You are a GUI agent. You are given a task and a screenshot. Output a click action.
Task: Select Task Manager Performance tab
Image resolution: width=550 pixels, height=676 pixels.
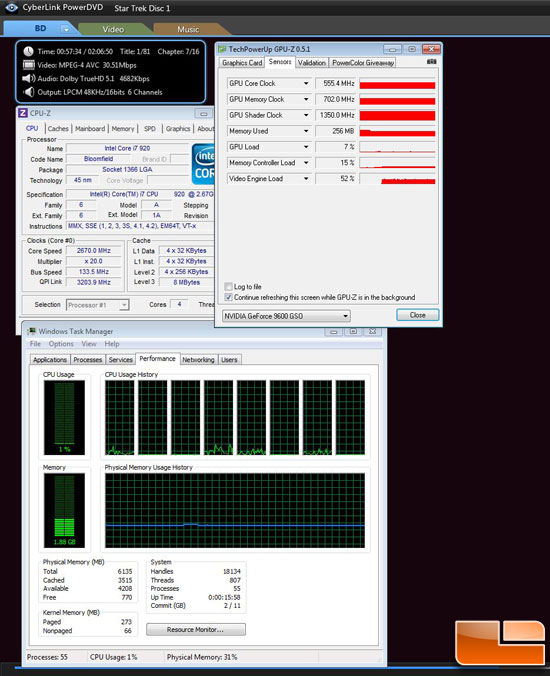157,358
